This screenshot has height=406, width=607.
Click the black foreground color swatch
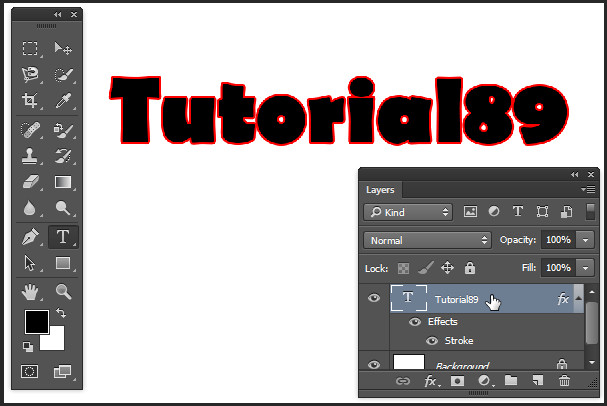click(37, 322)
